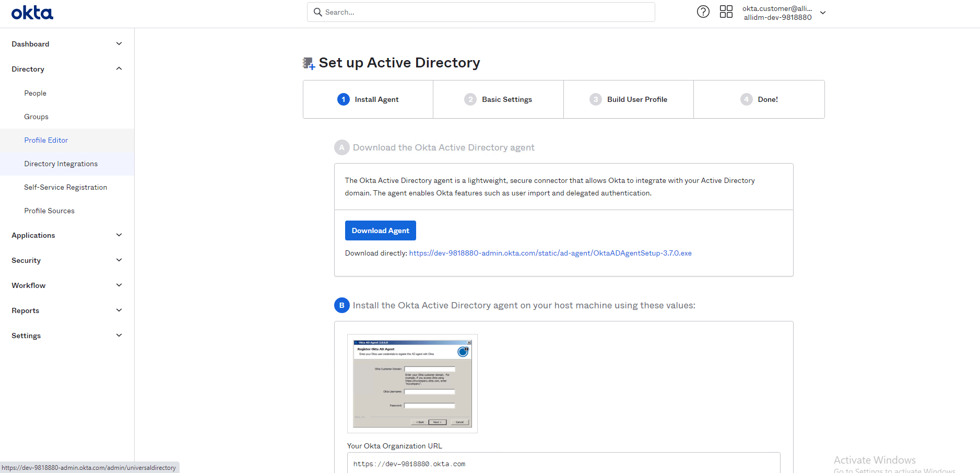Click the Reports sidebar label
This screenshot has width=980, height=473.
pyautogui.click(x=26, y=310)
